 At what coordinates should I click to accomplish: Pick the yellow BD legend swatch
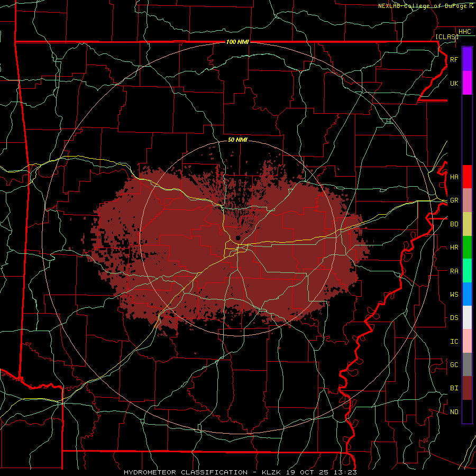pos(467,224)
